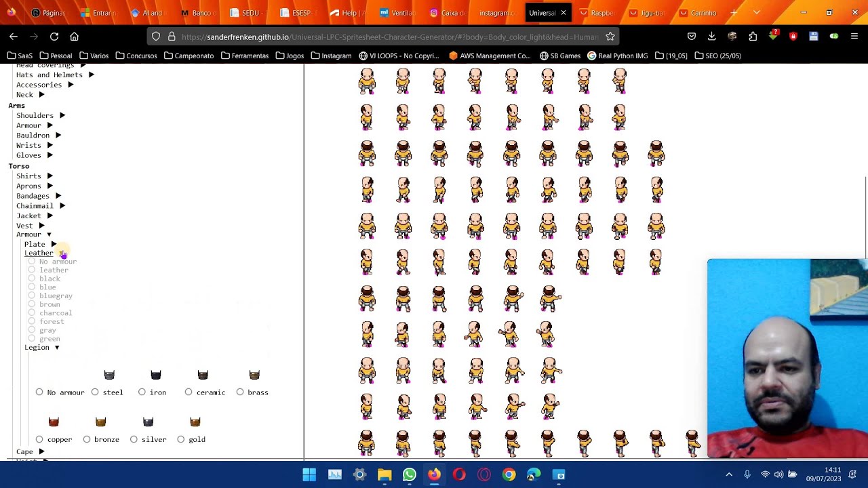
Task: Open WhatsApp from the taskbar
Action: pos(409,474)
